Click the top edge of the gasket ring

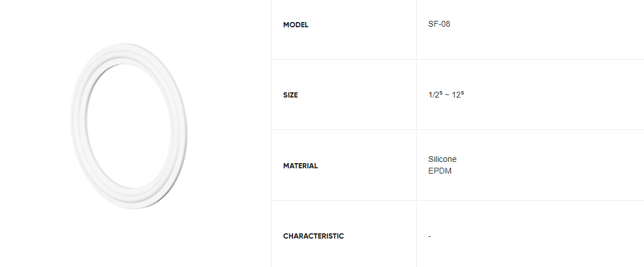coord(125,46)
